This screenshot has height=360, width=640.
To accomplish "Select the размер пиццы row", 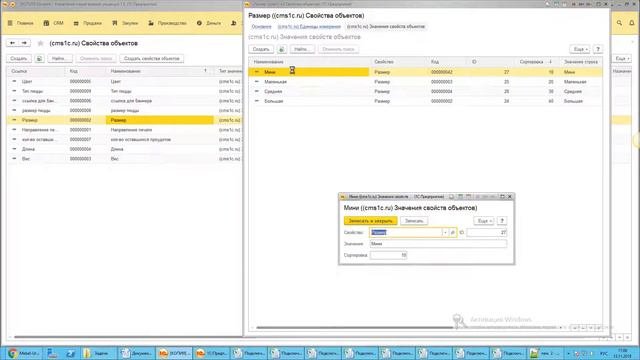I will coord(124,111).
